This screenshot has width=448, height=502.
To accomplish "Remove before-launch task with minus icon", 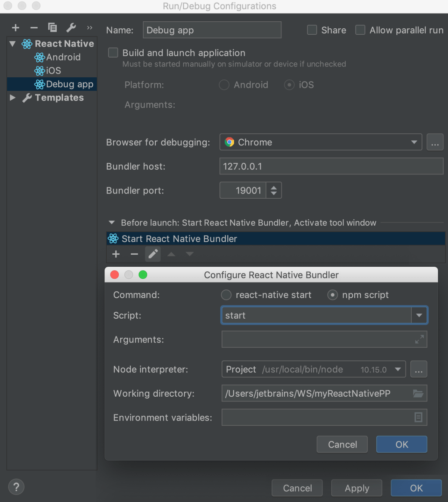I will coord(134,254).
